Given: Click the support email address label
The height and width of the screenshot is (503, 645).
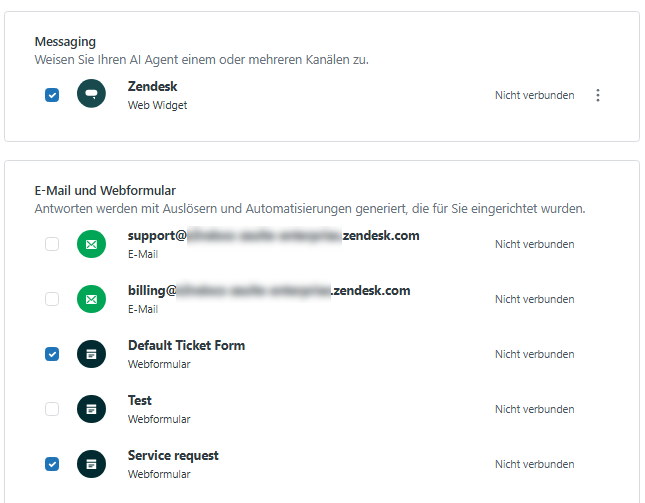Looking at the screenshot, I should coord(273,236).
